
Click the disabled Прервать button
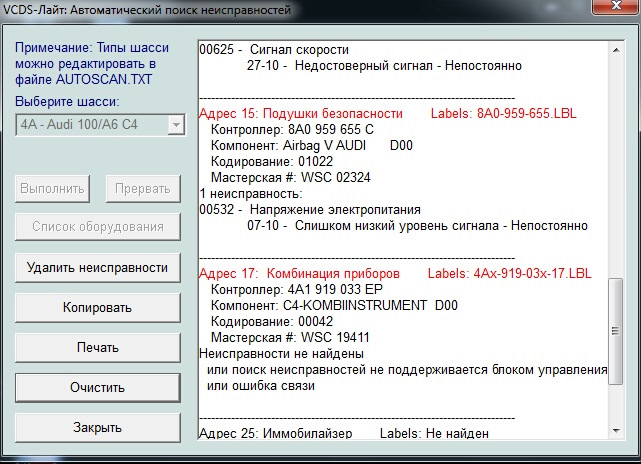143,188
